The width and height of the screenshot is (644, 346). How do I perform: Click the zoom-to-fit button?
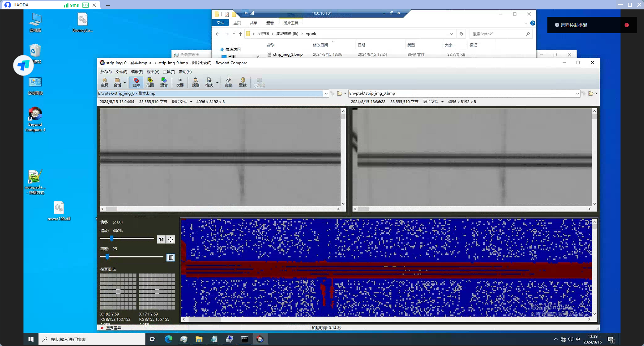coord(171,239)
